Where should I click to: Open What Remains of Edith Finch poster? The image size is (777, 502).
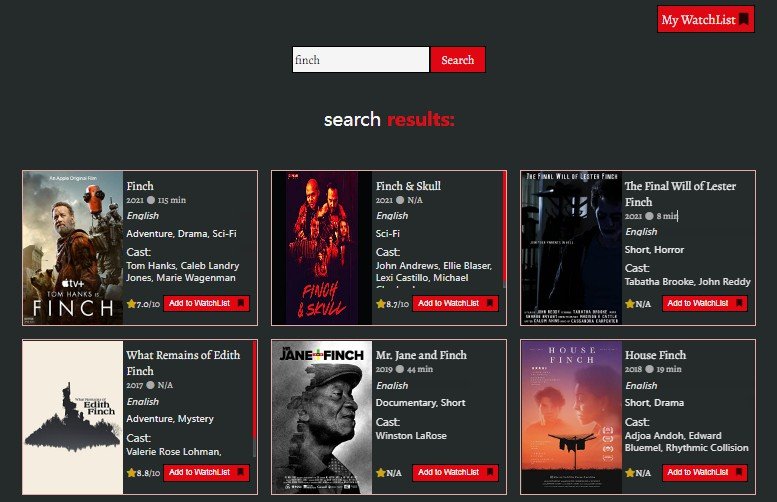point(73,417)
